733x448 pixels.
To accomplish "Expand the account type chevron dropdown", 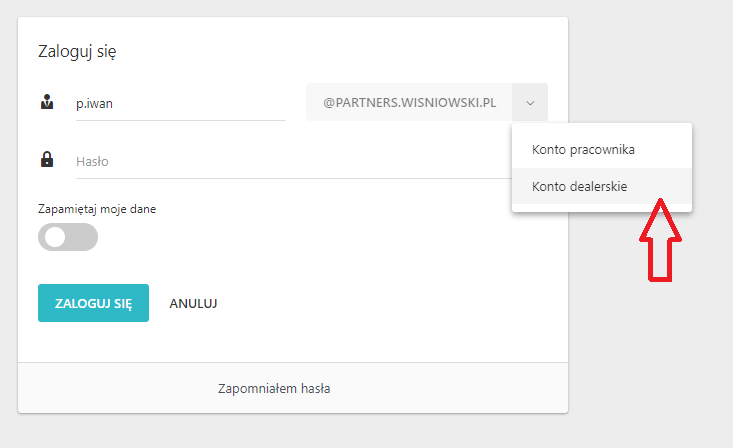I will 530,102.
